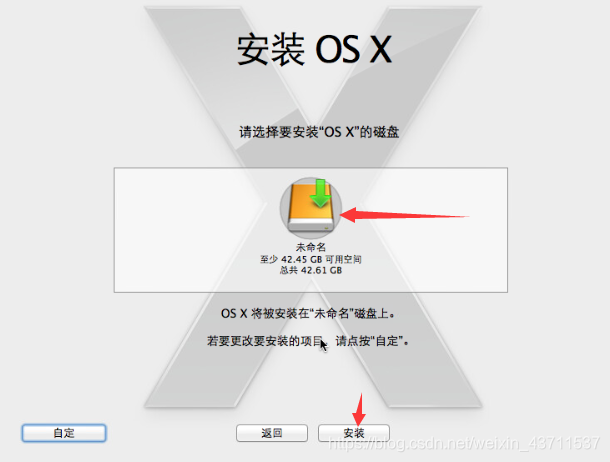Screen dimensions: 610x462
Task: Click the round gray highlight around the disk
Action: [x=311, y=208]
